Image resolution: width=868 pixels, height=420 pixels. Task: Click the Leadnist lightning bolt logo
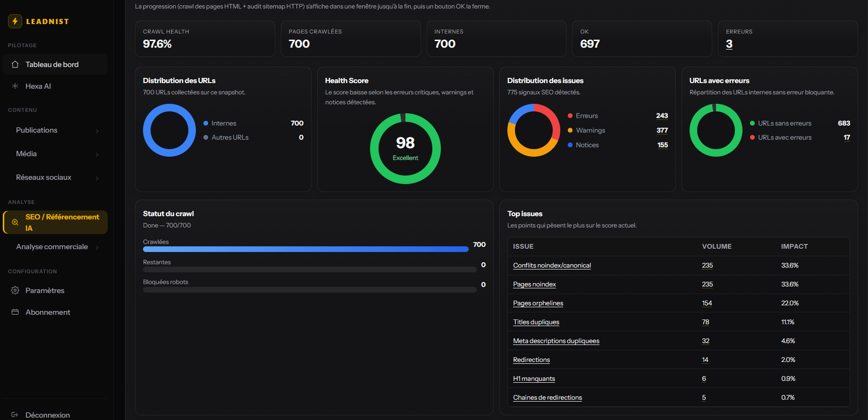click(x=15, y=21)
